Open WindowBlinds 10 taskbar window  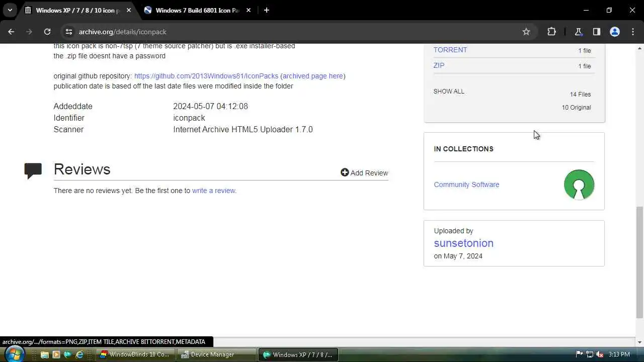pyautogui.click(x=136, y=354)
